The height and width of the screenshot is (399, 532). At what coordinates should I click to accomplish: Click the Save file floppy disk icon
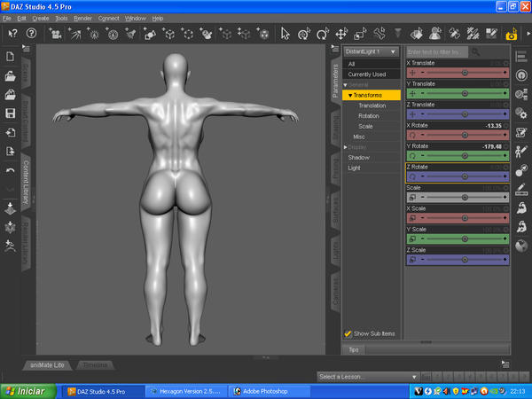coord(10,114)
